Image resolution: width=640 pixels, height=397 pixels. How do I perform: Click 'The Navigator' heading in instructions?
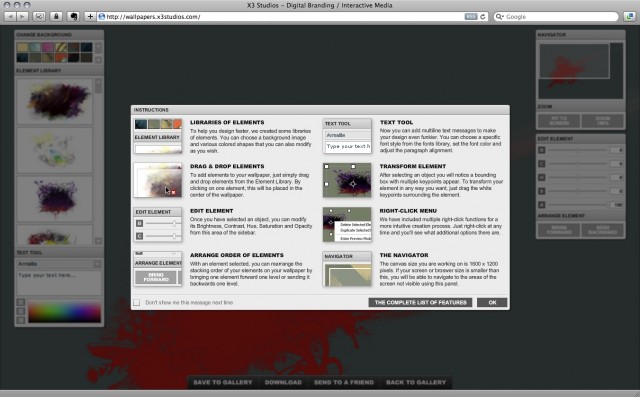pyautogui.click(x=404, y=255)
